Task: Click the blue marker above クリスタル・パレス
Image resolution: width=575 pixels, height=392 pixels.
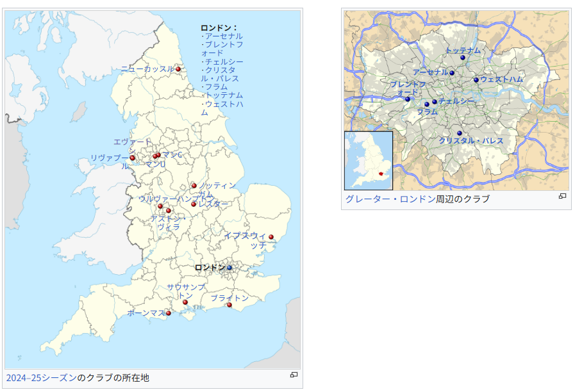Action: [460, 133]
